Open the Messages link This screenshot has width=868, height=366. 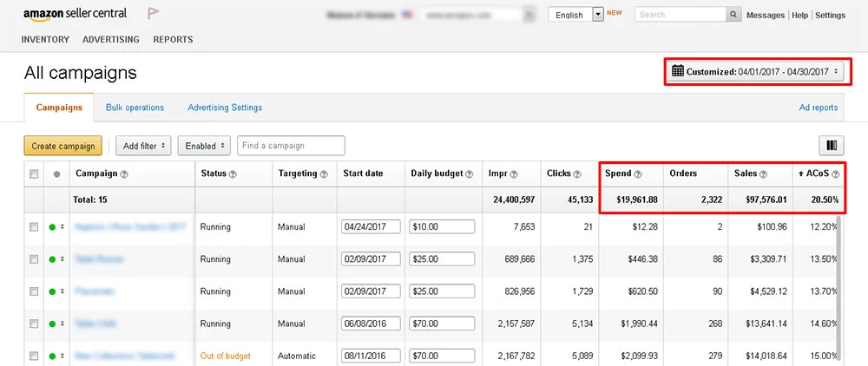coord(765,16)
